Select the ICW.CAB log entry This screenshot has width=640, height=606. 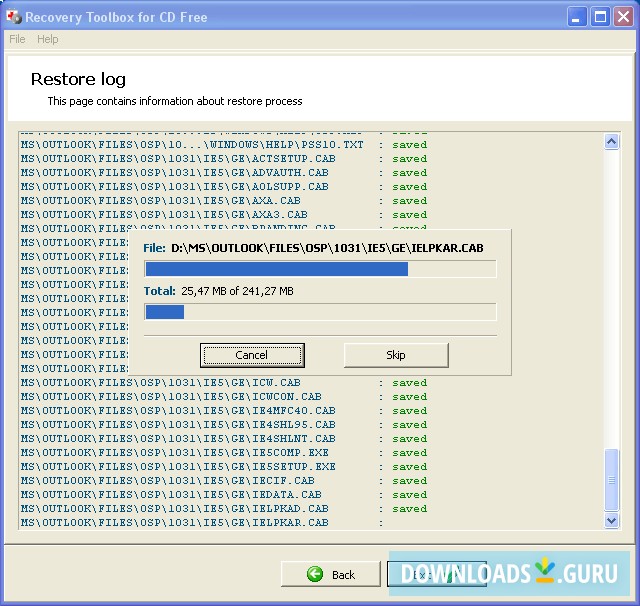224,383
